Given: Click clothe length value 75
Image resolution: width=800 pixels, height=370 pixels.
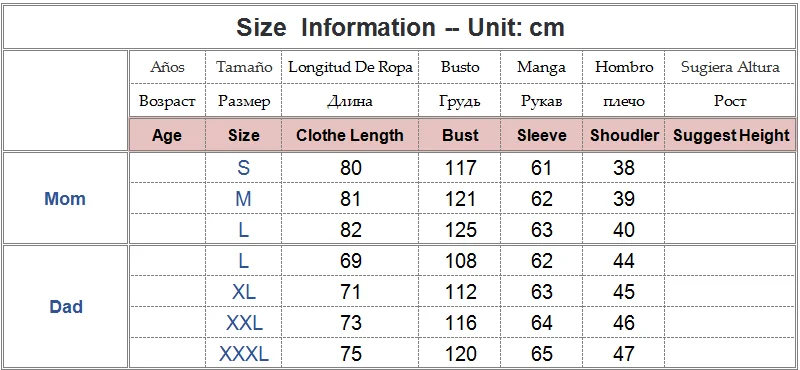Looking at the screenshot, I should [x=351, y=354].
